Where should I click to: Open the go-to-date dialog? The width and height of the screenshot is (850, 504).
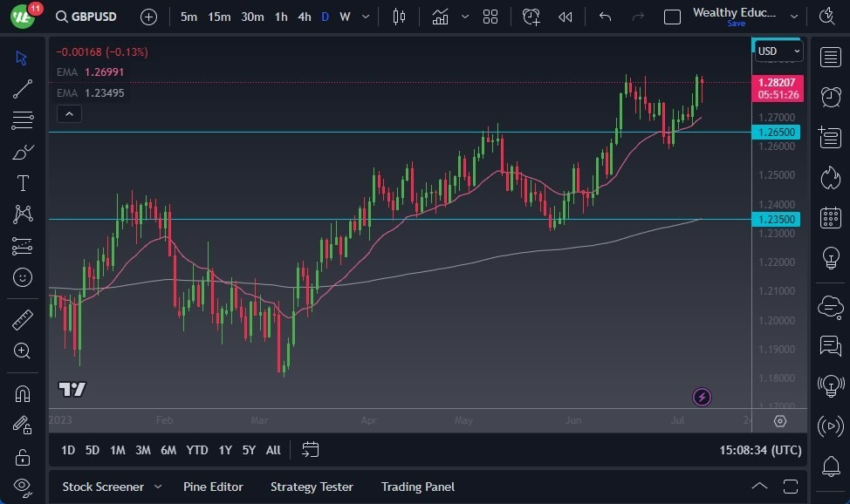310,450
